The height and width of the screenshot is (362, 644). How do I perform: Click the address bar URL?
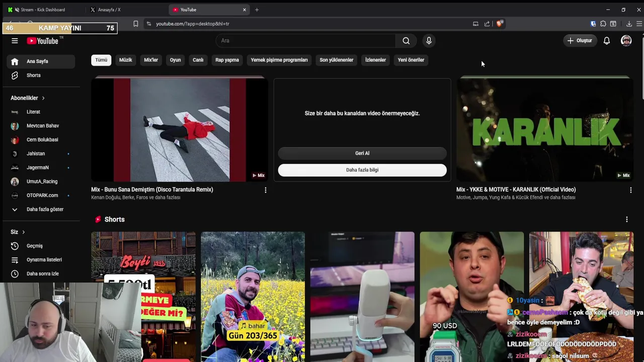(193, 24)
